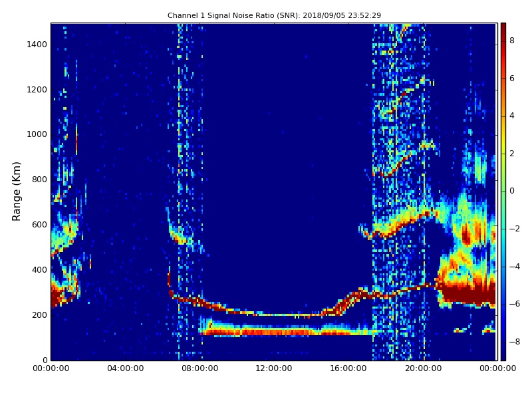
Task: Click the colorbar label 6
Action: pyautogui.click(x=512, y=78)
